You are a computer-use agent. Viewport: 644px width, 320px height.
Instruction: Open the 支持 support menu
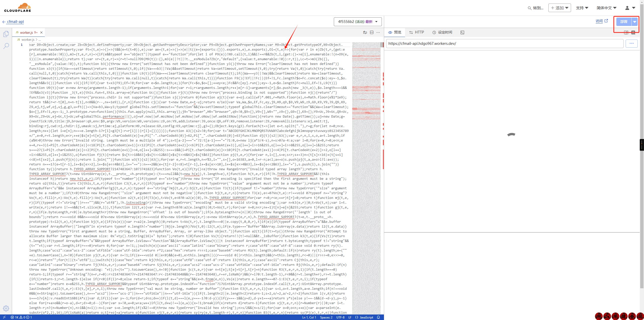coord(582,8)
